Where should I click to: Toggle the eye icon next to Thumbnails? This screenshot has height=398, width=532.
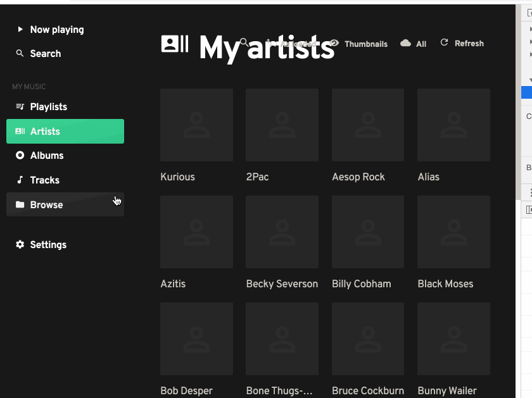pyautogui.click(x=334, y=44)
